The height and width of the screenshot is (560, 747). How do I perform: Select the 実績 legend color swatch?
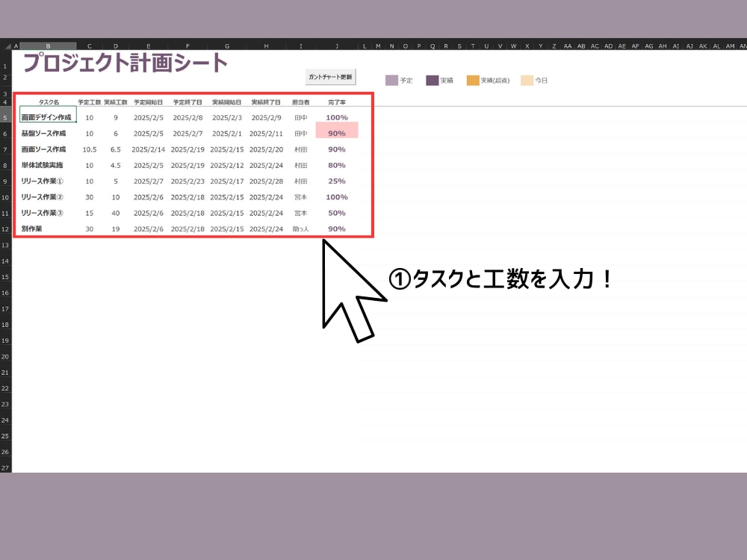click(432, 80)
